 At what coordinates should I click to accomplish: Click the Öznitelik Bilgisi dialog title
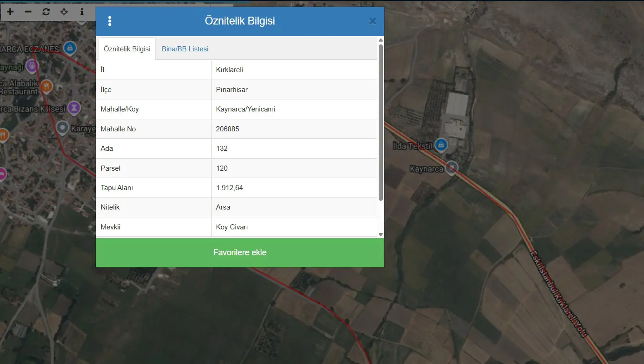(240, 21)
